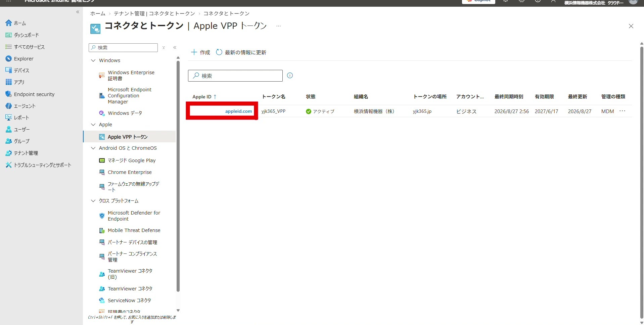
Task: Click menu pane scrollbar down arrow
Action: point(178,310)
